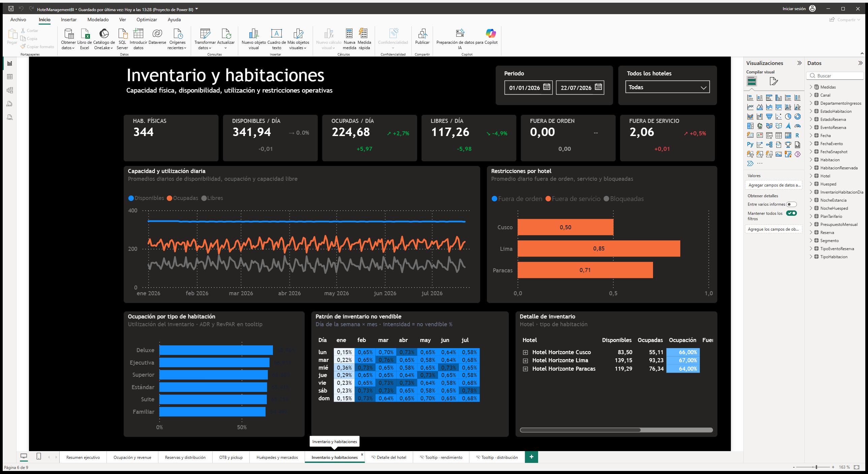Open TMDL view icon in sidebar
868x474 pixels.
click(10, 117)
